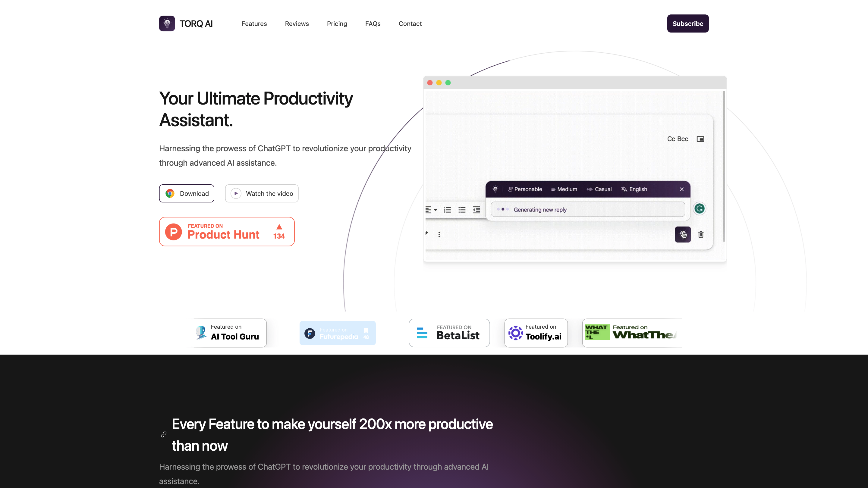Click the vertical three-dots more options icon
This screenshot has height=488, width=868.
tap(439, 234)
